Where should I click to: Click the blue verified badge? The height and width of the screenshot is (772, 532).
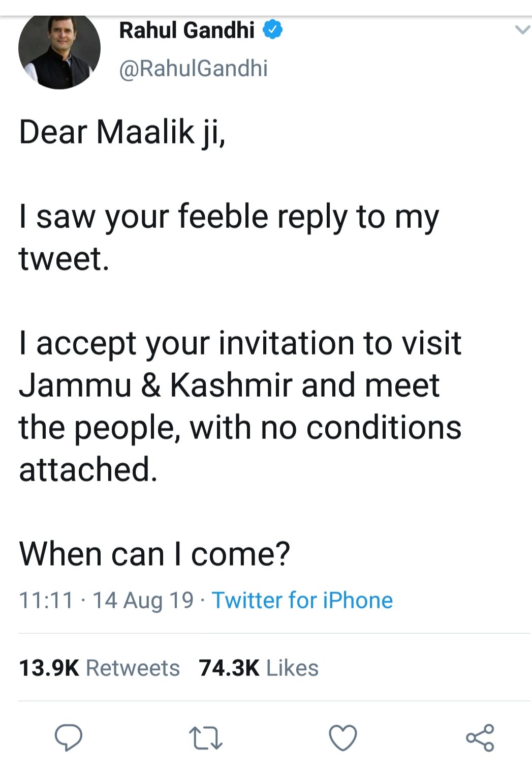click(272, 31)
